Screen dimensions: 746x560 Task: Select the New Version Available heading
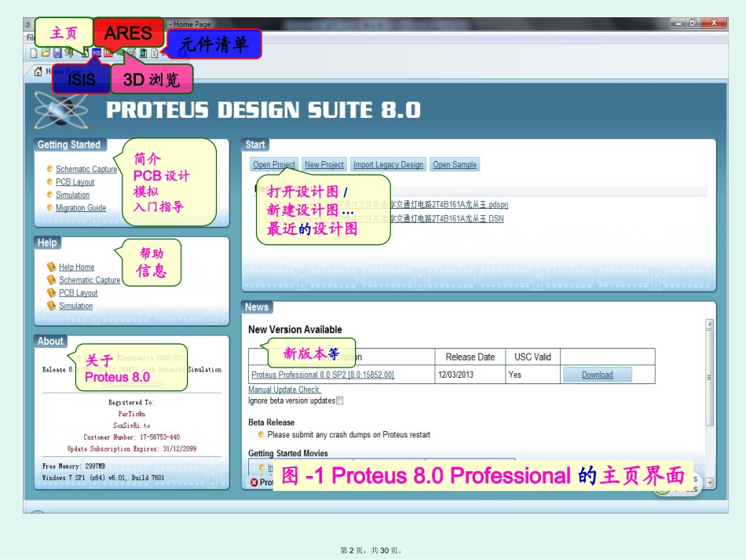tap(295, 329)
